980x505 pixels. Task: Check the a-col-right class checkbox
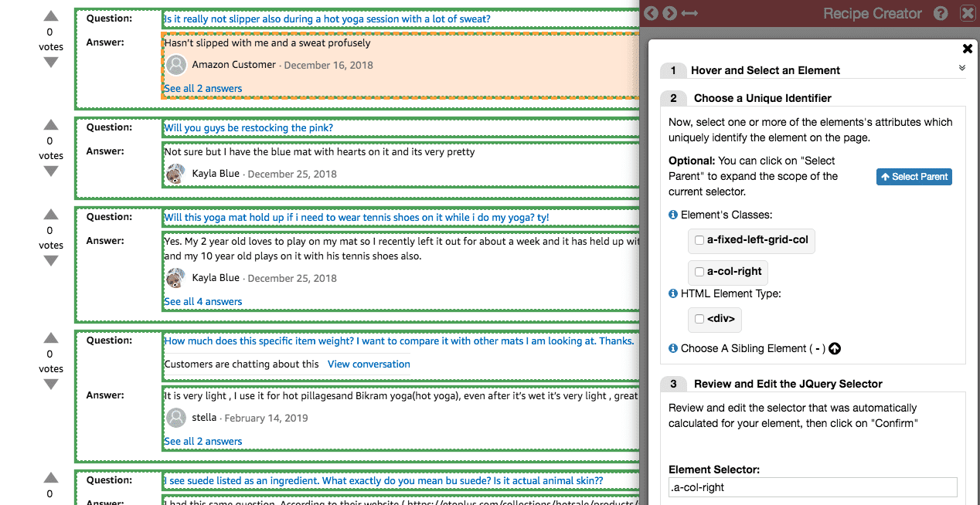tap(699, 272)
